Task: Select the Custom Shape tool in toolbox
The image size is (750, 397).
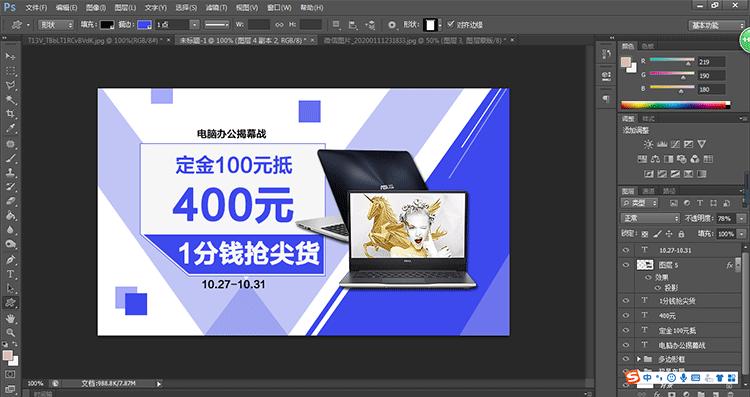Action: [10, 303]
